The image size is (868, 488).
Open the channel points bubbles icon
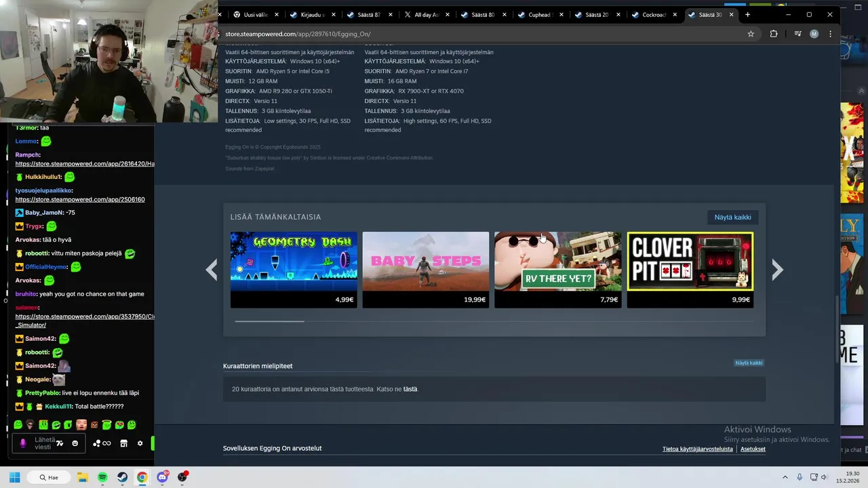pyautogui.click(x=96, y=443)
